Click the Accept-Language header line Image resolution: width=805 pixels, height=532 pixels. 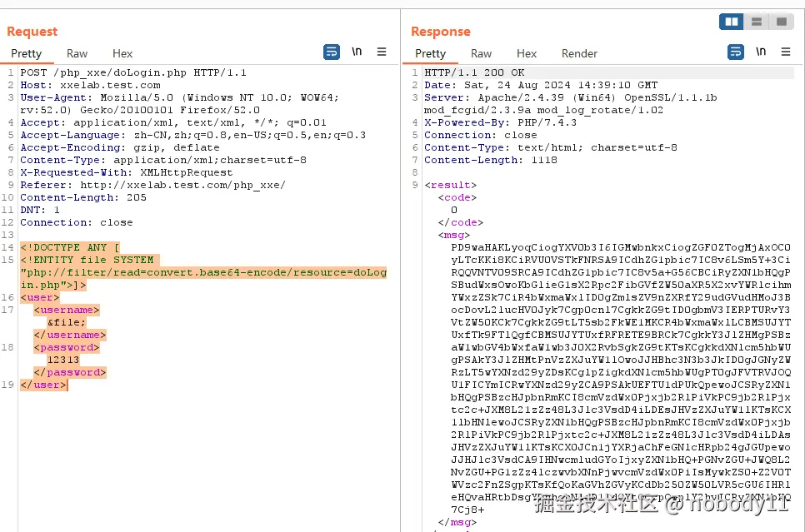pos(193,135)
